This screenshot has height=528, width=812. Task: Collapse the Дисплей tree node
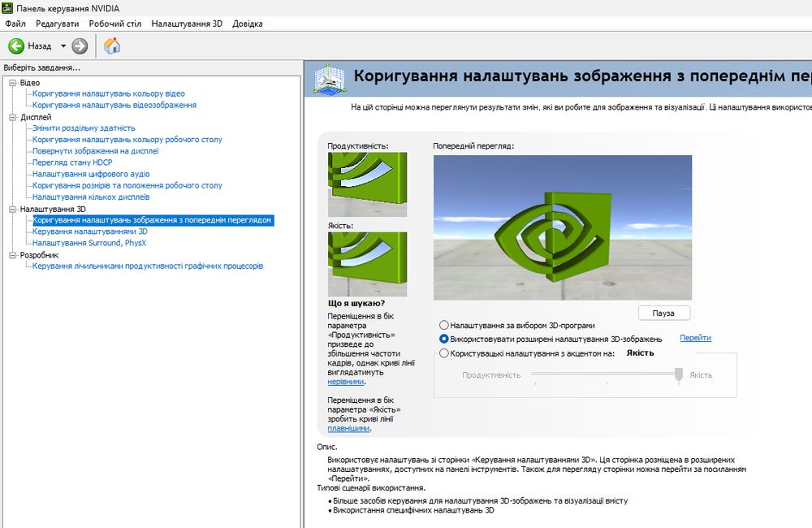[x=12, y=118]
